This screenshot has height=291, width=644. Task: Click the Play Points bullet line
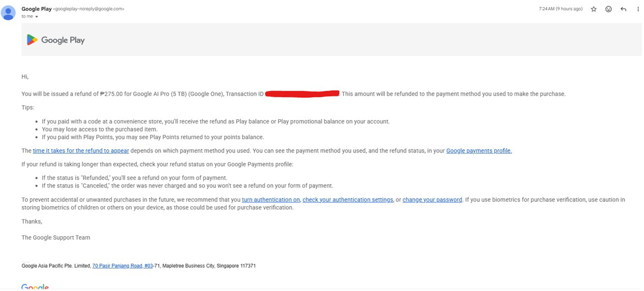point(153,137)
